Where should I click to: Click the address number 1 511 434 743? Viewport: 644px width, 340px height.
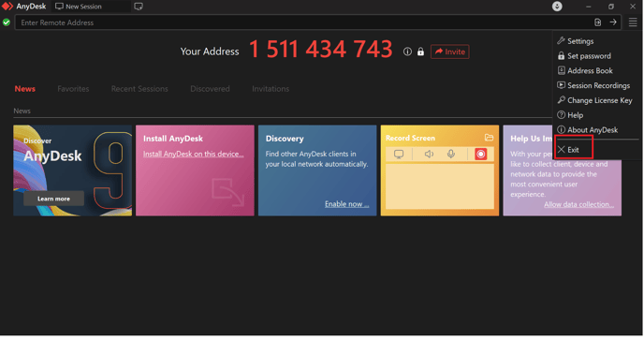coord(320,50)
